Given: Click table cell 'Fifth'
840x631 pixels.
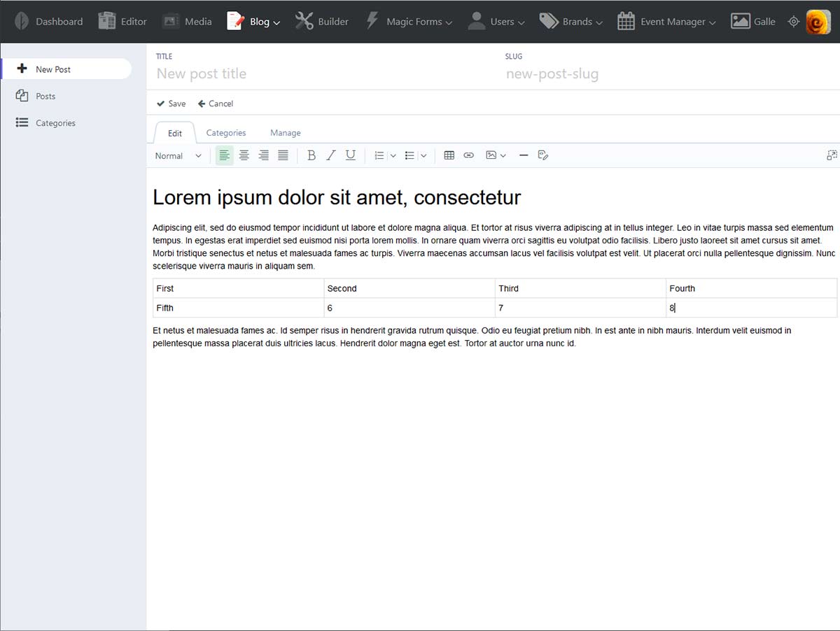Looking at the screenshot, I should 239,308.
